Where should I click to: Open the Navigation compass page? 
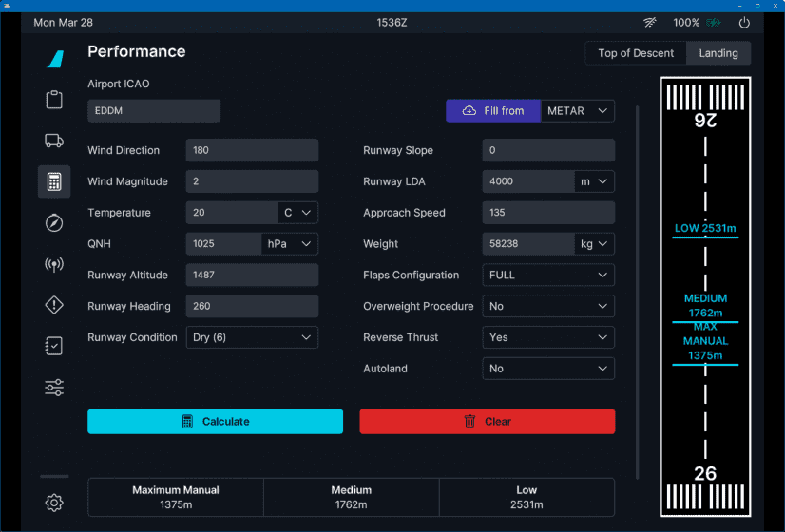[x=54, y=223]
